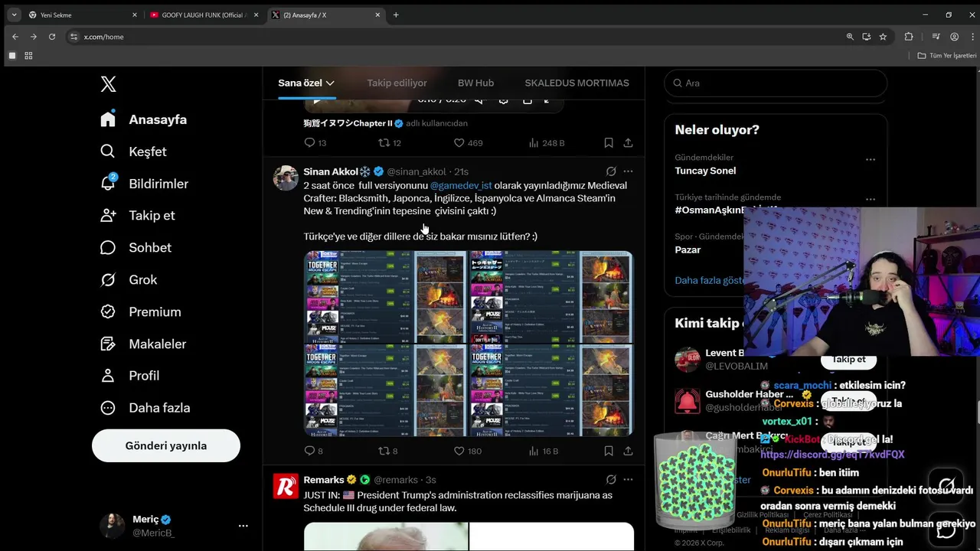The image size is (980, 551).
Task: Reply to Sinan Akkol's post with 8 replies
Action: point(314,452)
